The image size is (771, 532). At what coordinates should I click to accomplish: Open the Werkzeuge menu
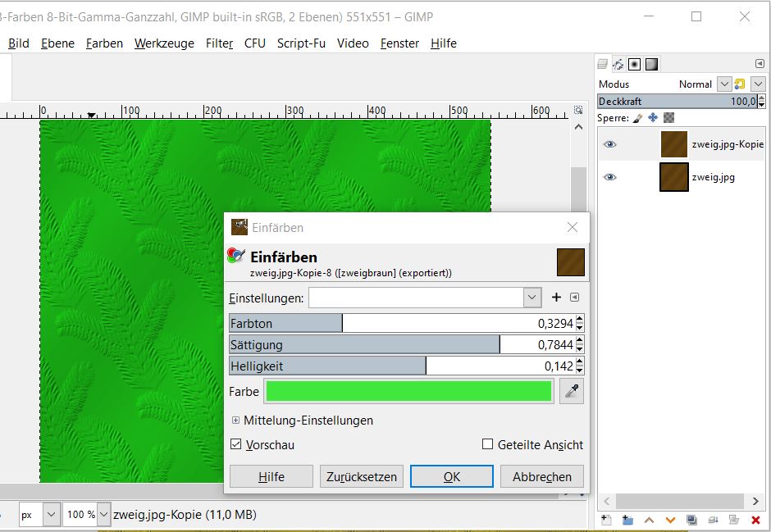[164, 43]
